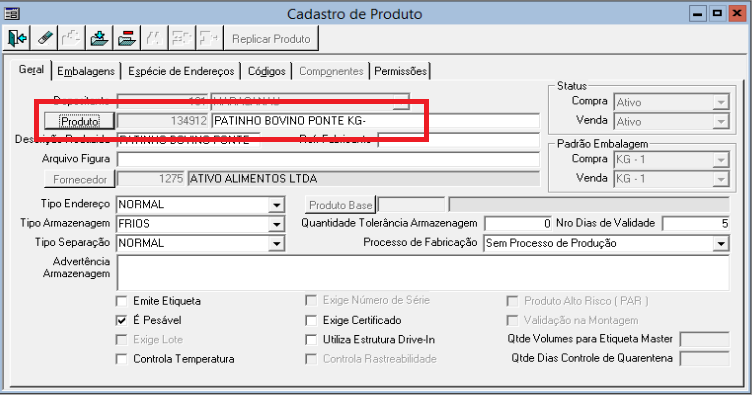Click the Quantidade Tolerância Armazenagem field
Screen dimensions: 752x395
518,223
